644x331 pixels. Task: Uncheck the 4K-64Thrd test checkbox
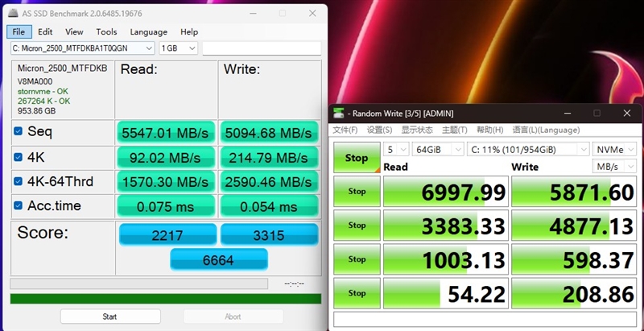(18, 181)
